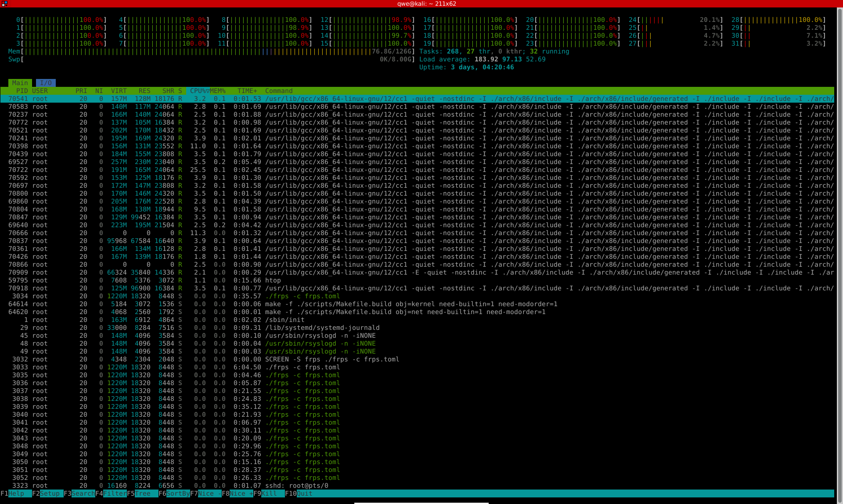Toggle F5 Tree view
This screenshot has height=504, width=843.
143,493
